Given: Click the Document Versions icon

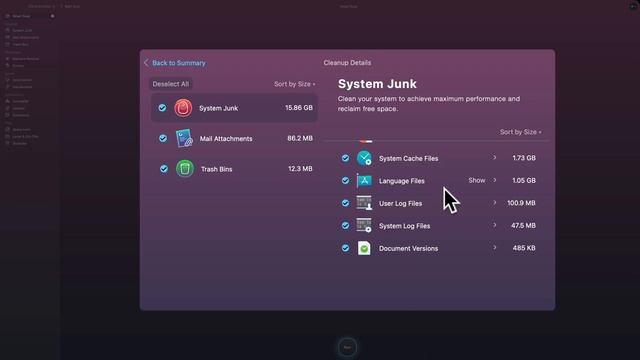Looking at the screenshot, I should click(x=364, y=248).
